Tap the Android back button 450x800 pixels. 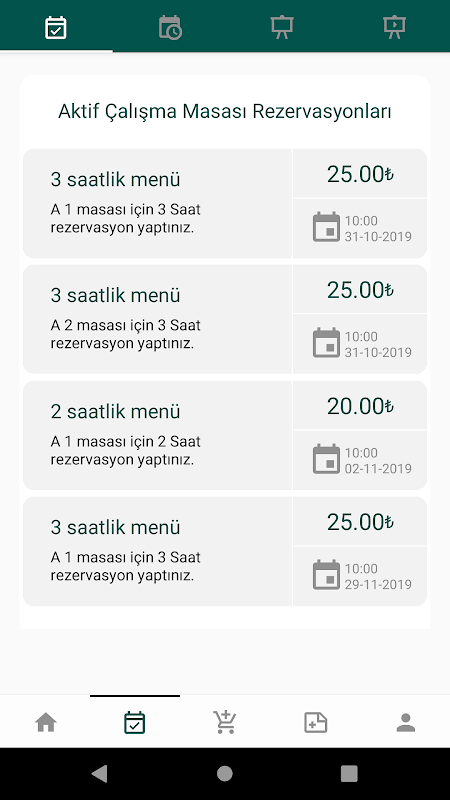pos(99,773)
